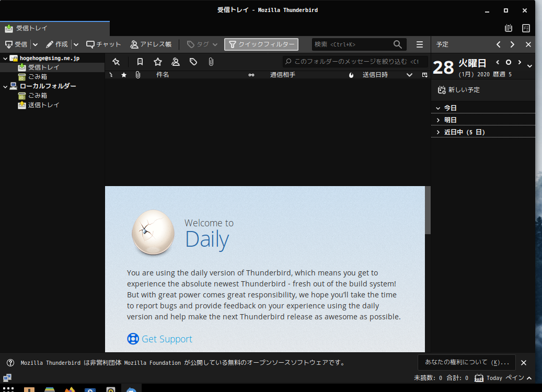This screenshot has width=542, height=392.
Task: Toggle contact messages quick filter
Action: click(176, 62)
